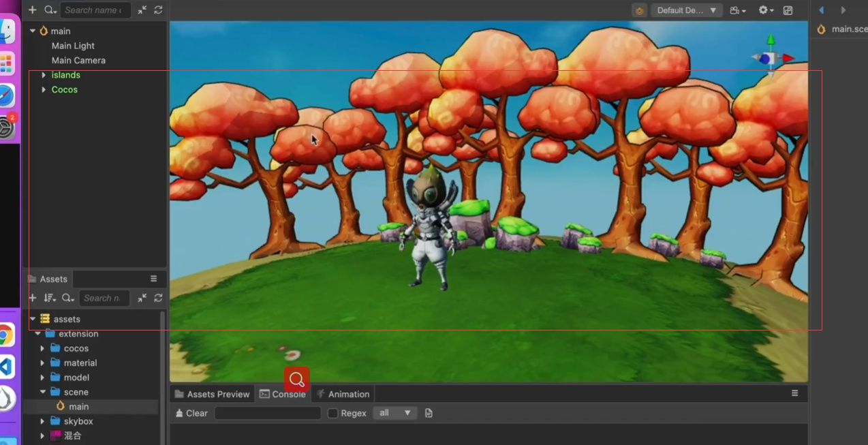Open the Assets sort order menu
Screen dimensions: 868x445
point(50,298)
